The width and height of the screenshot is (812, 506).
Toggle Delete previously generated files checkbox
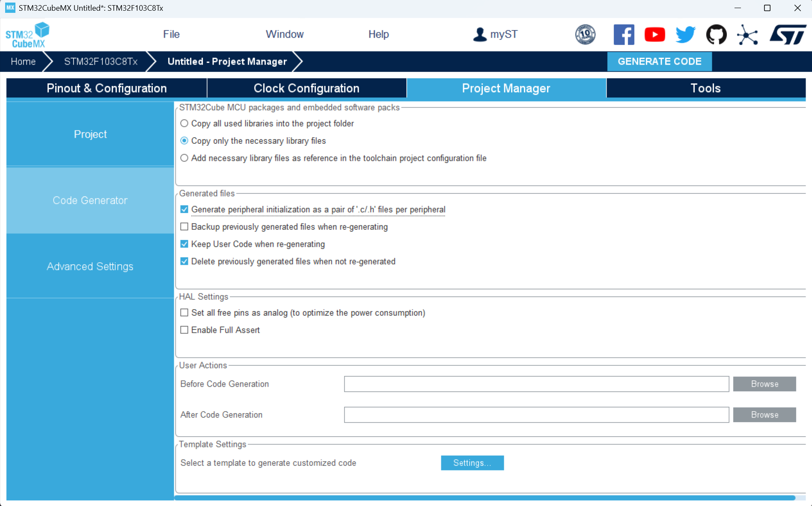(184, 261)
